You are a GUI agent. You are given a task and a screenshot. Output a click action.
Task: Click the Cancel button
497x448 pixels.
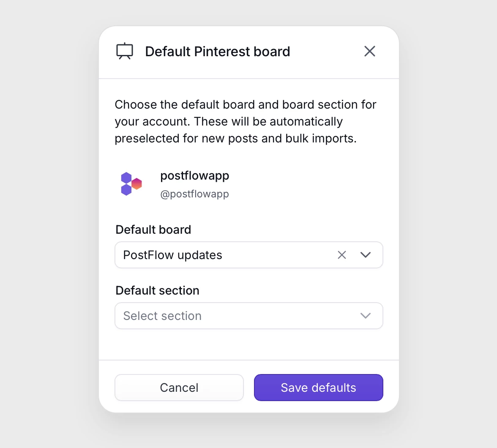(179, 388)
